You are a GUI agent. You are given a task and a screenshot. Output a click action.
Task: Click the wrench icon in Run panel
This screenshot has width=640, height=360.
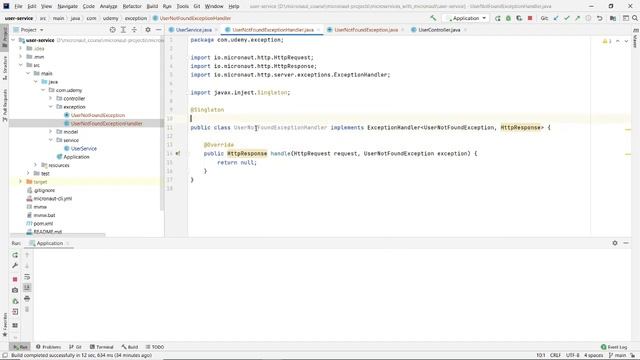(x=15, y=265)
